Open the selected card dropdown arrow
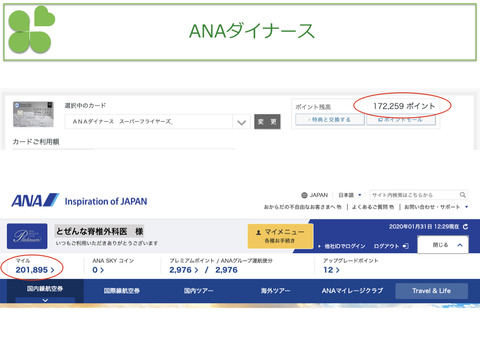This screenshot has width=480, height=360. point(242,122)
